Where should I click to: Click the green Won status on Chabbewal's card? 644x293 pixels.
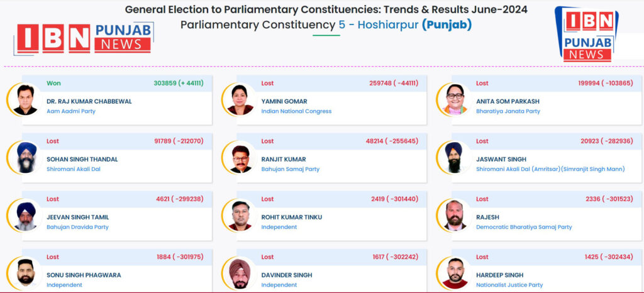[x=53, y=83]
